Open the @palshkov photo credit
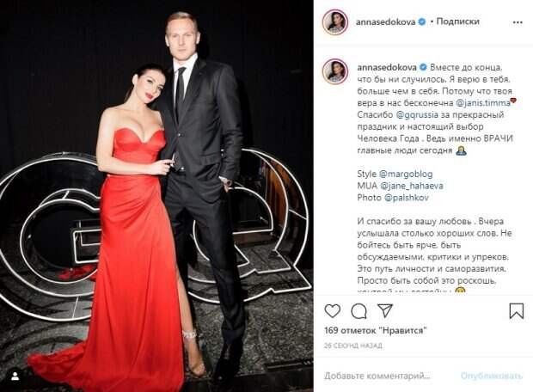 point(407,198)
